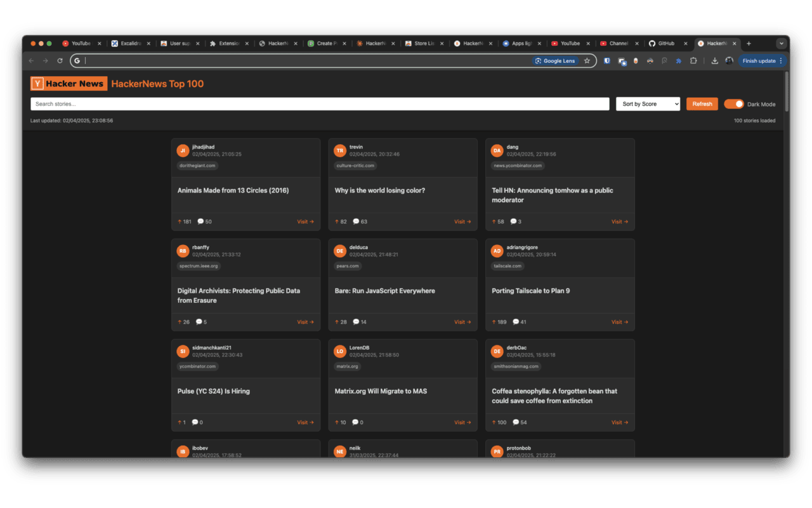Viewport: 812px width, 508px height.
Task: Click the JI avatar for jihadjihad
Action: click(x=183, y=150)
